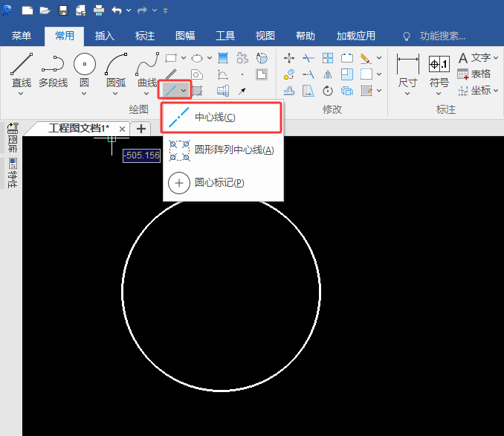Select the 多段线 polyline tool
The width and height of the screenshot is (504, 436).
pyautogui.click(x=53, y=71)
